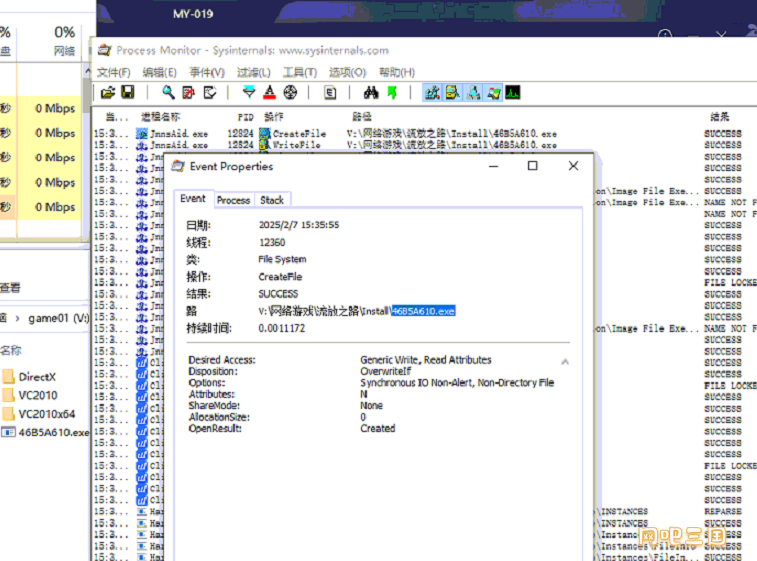Screen dimensions: 757x561
Task: Click the Desired Access value Generic Write, Read Attributes
Action: (x=425, y=360)
